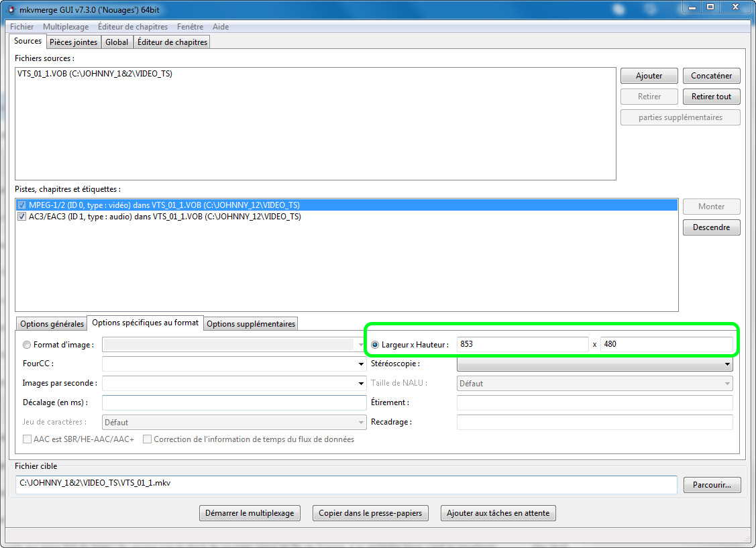Click the Décalage (en ms) input field
Viewport: 756px width, 548px height.
(234, 403)
